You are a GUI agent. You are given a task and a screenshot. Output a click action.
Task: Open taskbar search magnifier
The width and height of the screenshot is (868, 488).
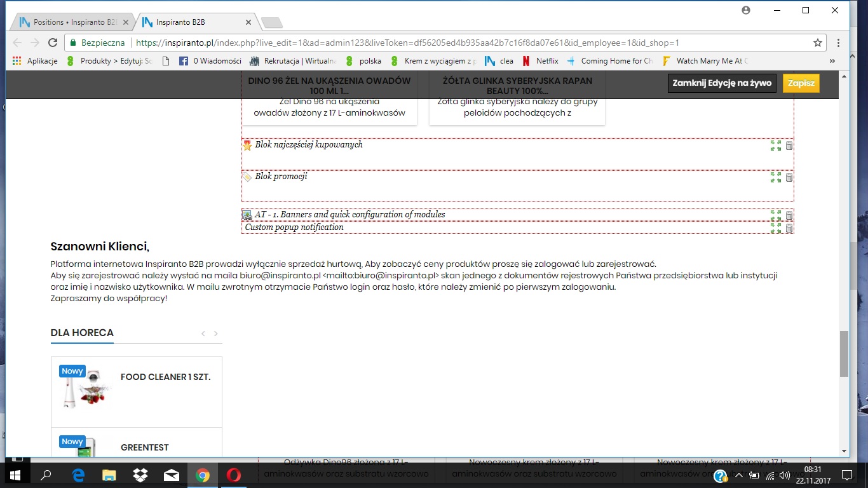(x=46, y=475)
